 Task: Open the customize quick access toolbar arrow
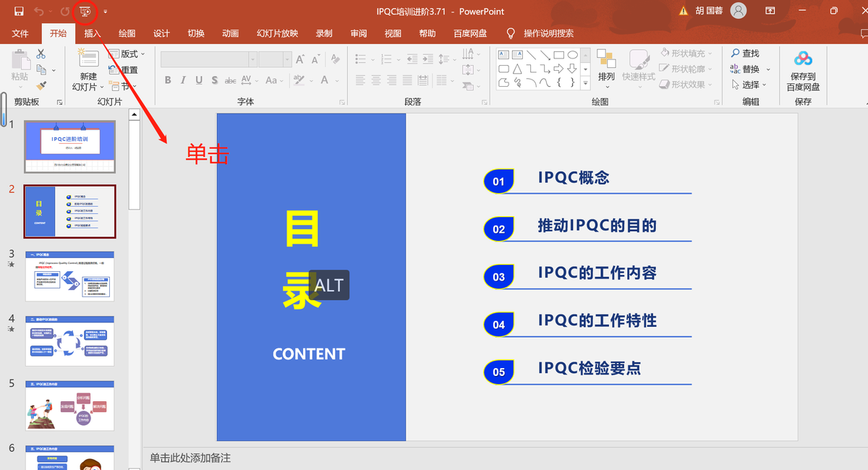[x=106, y=12]
